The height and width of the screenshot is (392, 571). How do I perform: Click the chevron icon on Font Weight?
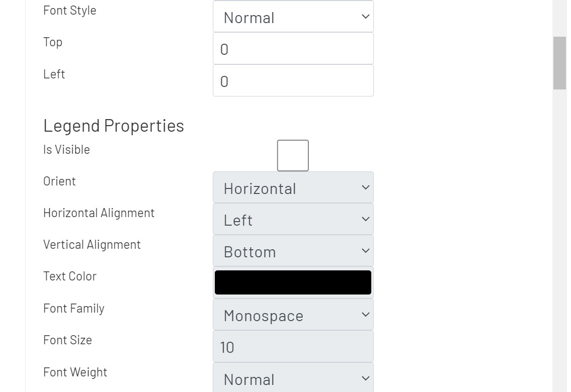point(365,378)
